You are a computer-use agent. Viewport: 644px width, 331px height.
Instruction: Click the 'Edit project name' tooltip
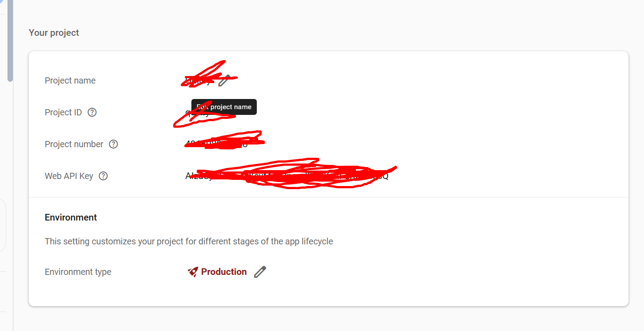coord(224,107)
